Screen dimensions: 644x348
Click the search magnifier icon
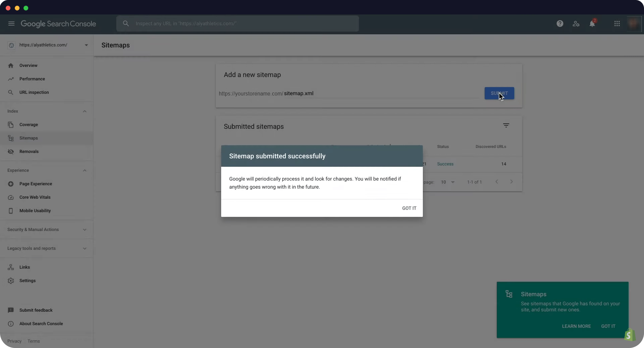click(x=126, y=24)
